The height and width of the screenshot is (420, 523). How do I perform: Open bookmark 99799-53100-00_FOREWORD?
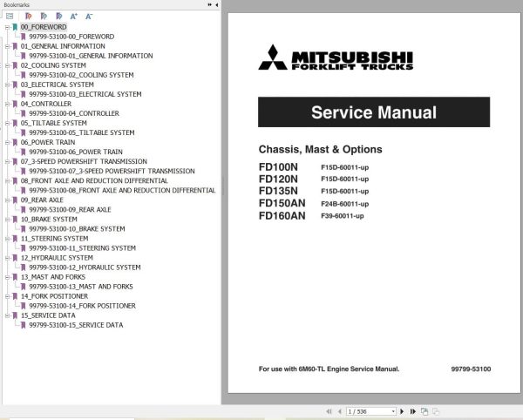(x=71, y=37)
